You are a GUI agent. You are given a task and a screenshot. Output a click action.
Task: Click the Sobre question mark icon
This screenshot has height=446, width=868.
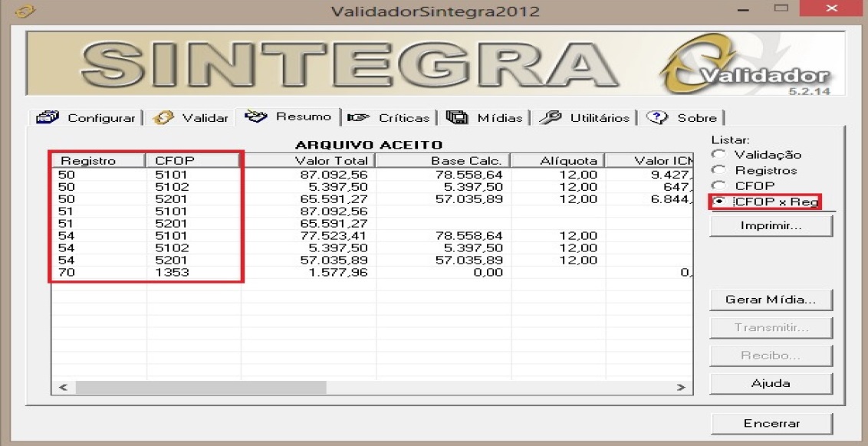[657, 118]
